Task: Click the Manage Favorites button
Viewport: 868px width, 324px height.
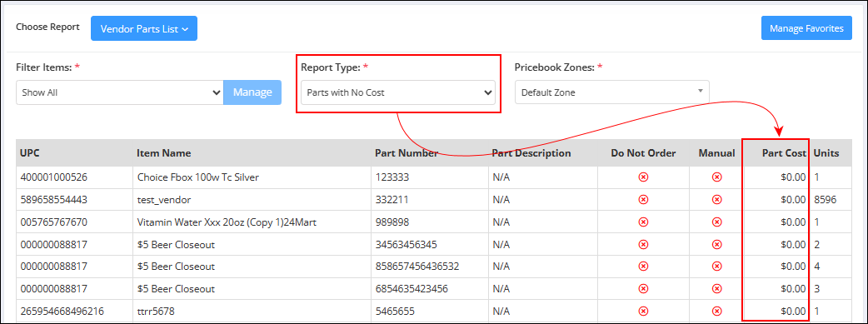Action: pyautogui.click(x=806, y=28)
